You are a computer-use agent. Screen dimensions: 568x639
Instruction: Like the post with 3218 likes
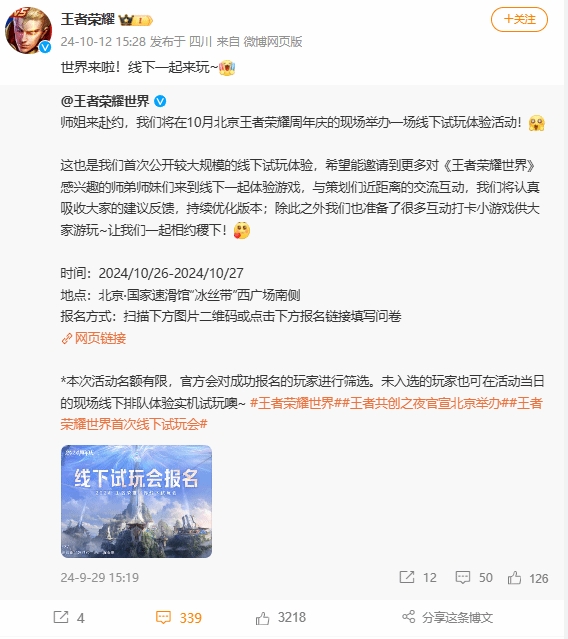[281, 617]
